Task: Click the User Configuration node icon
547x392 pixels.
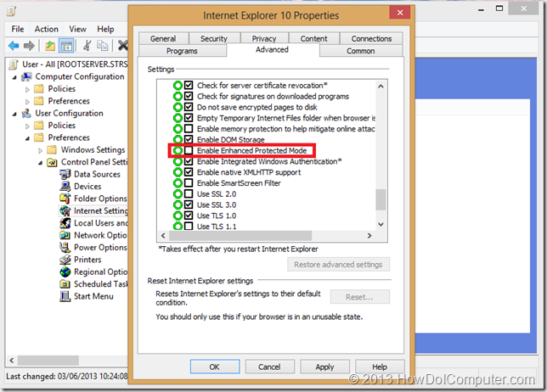Action: [27, 113]
